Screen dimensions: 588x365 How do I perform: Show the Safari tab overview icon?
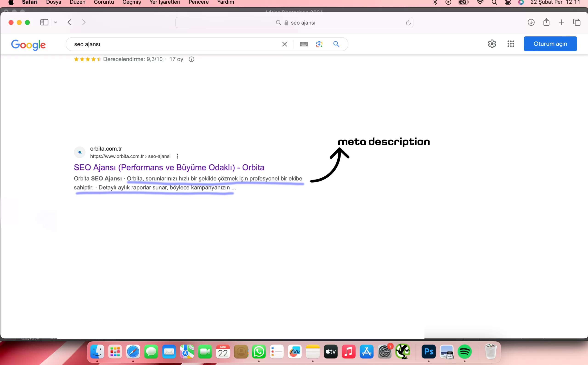(x=577, y=23)
